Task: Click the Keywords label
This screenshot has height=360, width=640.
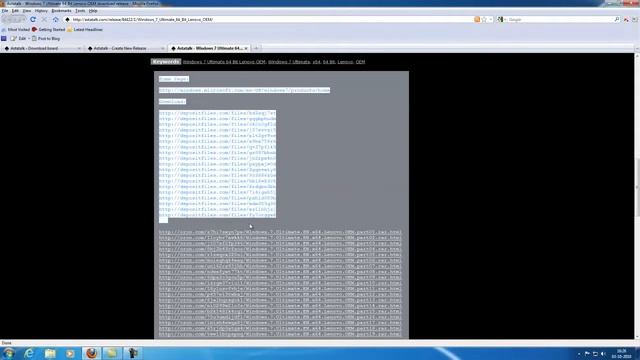Action: (x=166, y=62)
